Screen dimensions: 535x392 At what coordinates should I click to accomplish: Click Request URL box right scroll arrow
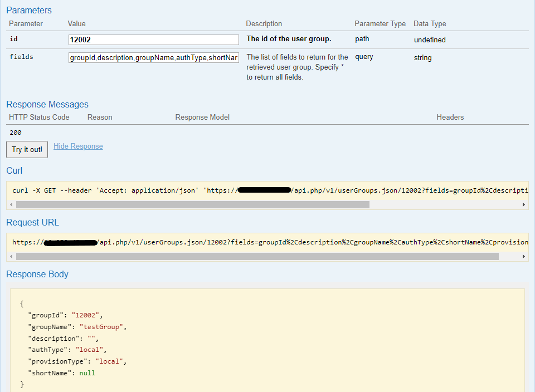[x=523, y=257]
